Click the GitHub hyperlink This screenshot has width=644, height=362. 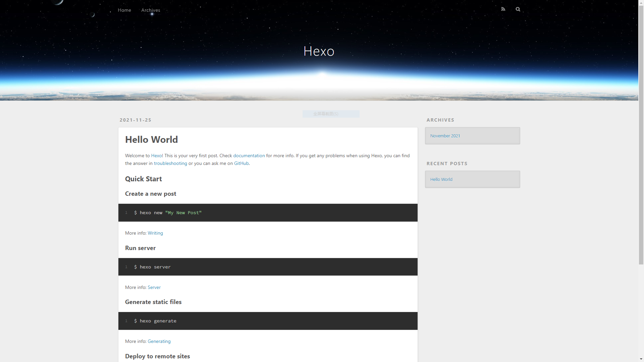coord(241,163)
